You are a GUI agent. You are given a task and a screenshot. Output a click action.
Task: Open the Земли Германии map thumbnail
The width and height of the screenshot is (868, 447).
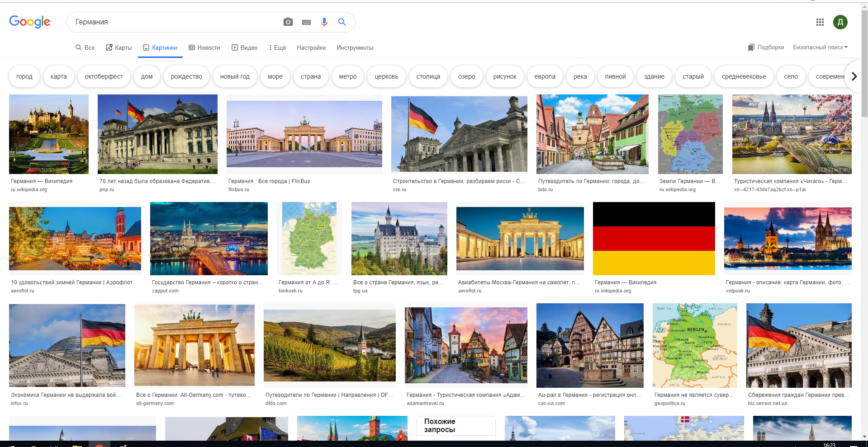[690, 134]
